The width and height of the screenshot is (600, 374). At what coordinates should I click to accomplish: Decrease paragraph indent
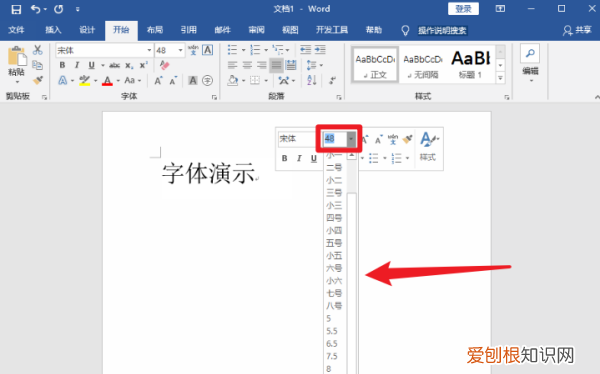(305, 50)
